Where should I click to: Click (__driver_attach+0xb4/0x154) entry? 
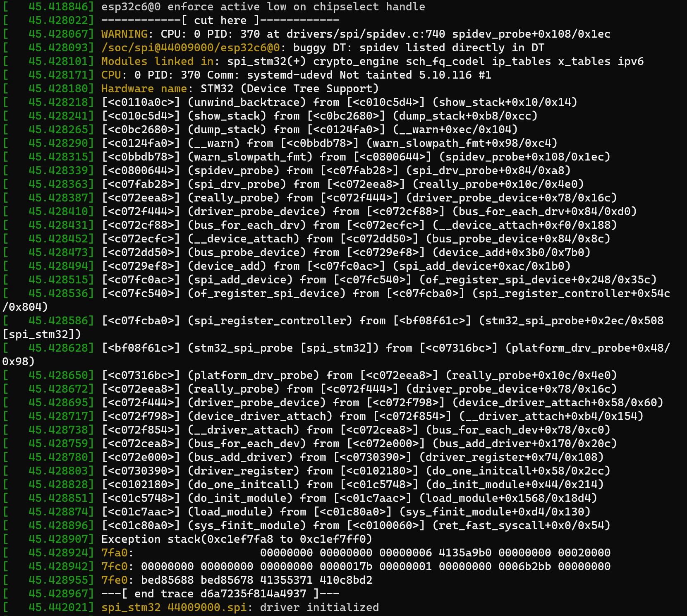[x=551, y=416]
